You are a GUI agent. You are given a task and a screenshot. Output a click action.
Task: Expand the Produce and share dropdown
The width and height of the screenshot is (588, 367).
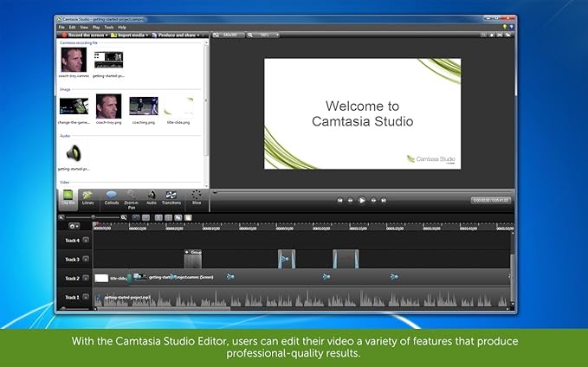200,35
